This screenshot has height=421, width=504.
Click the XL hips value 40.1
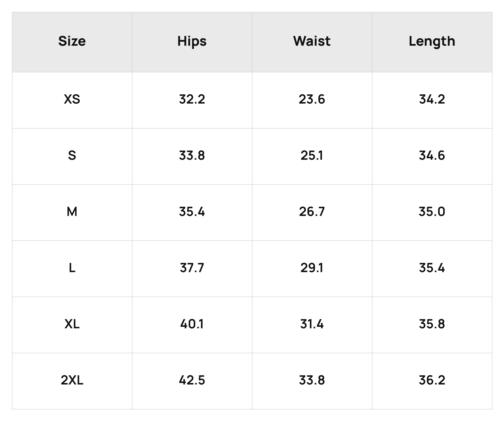coord(192,324)
